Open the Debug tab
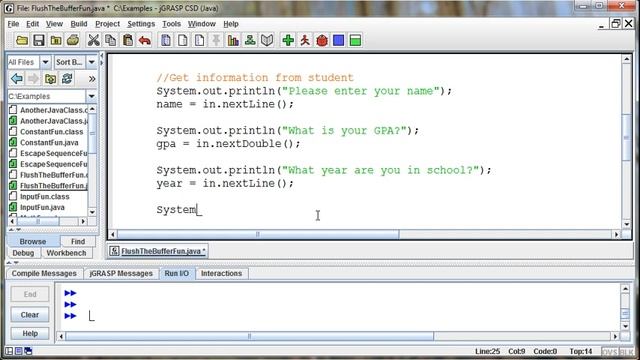 pos(23,253)
